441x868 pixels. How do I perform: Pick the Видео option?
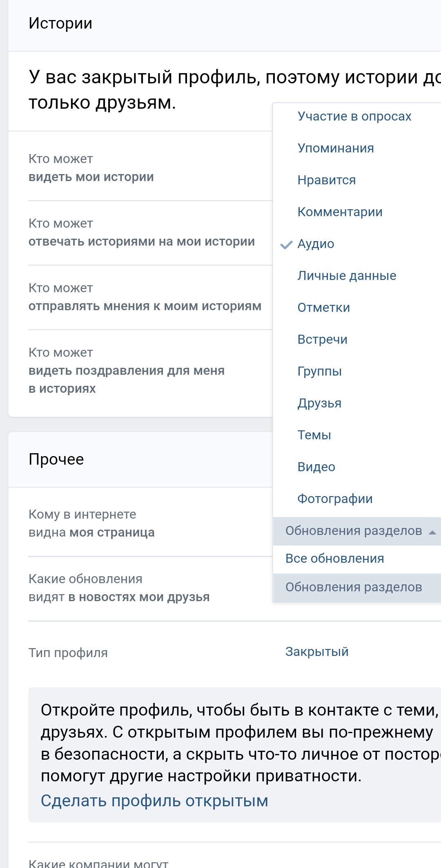[316, 467]
